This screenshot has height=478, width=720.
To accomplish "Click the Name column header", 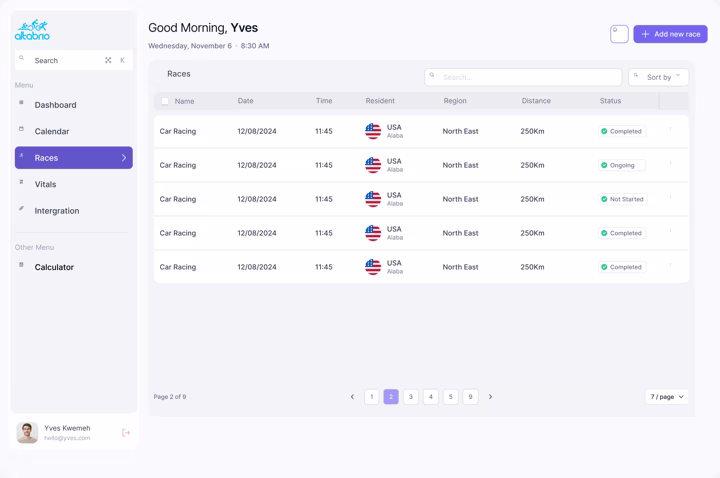I will click(185, 101).
